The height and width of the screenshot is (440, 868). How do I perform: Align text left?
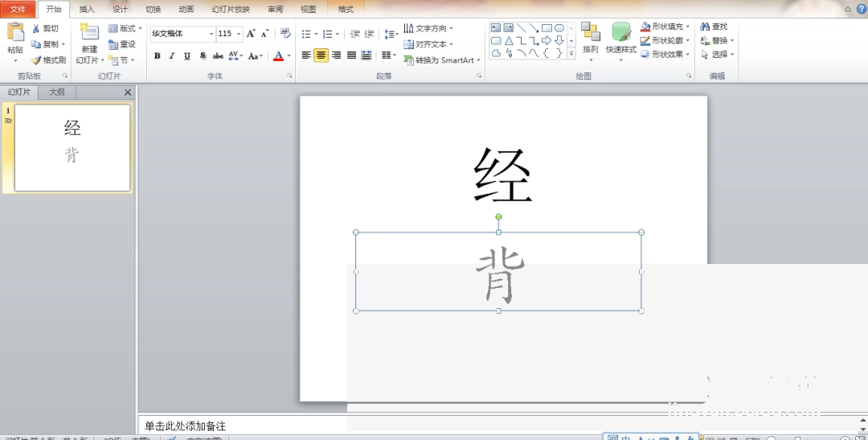click(x=306, y=55)
